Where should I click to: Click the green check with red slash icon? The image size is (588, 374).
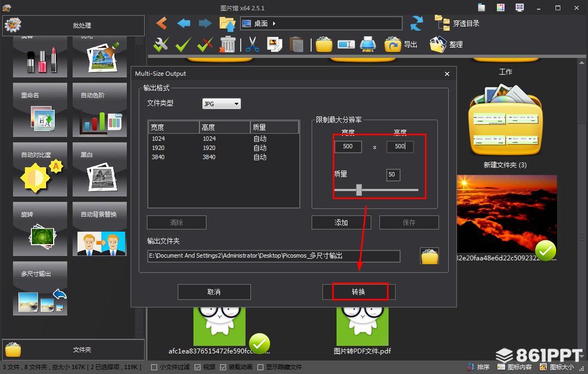[205, 44]
